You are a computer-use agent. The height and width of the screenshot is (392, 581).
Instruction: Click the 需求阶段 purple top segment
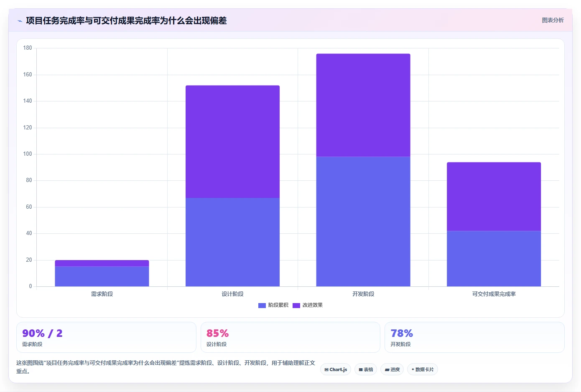click(x=102, y=263)
